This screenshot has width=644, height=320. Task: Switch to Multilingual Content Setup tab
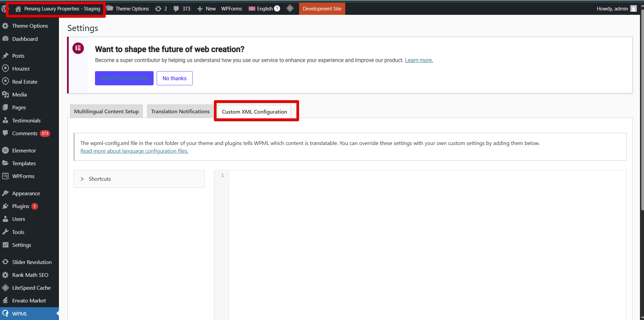click(x=106, y=111)
